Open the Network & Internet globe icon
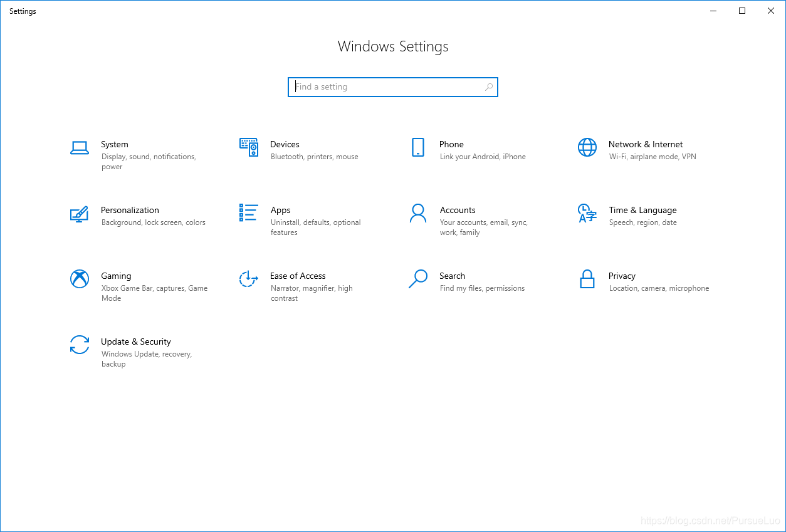The image size is (786, 532). click(x=587, y=147)
